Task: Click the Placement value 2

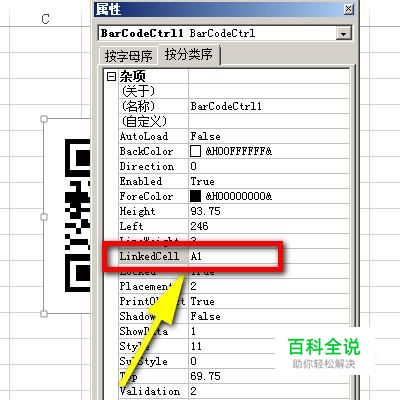Action: pyautogui.click(x=269, y=286)
